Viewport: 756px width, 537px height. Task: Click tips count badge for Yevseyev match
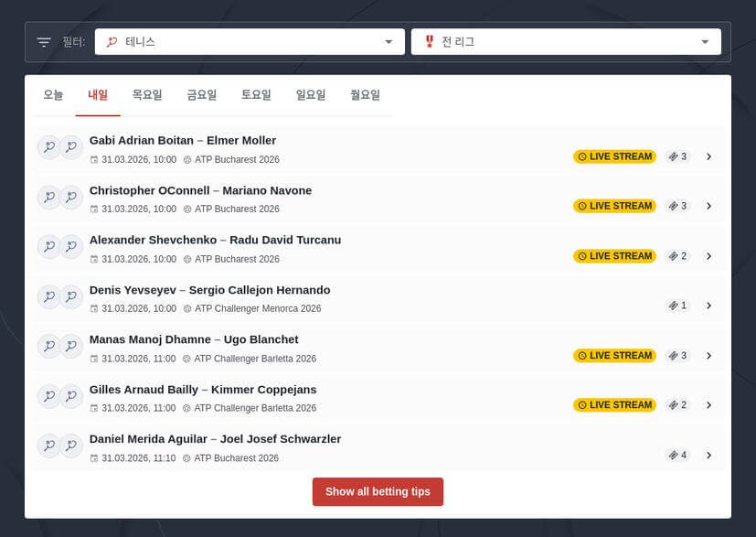point(677,306)
